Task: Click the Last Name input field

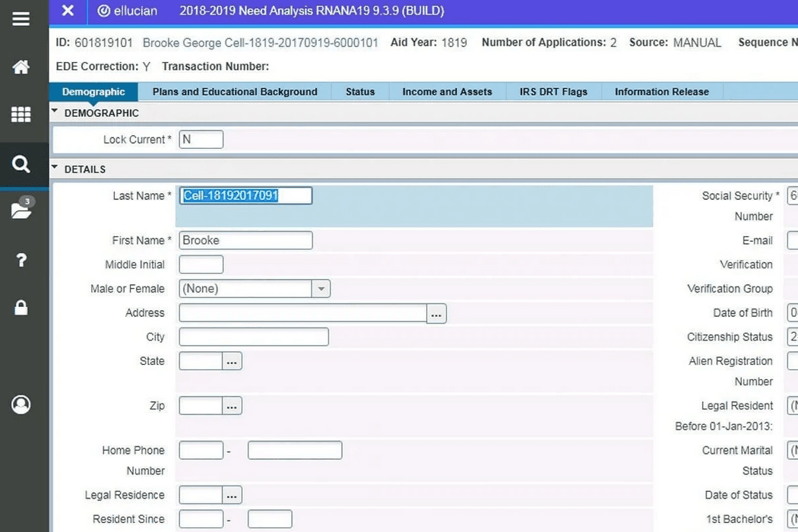Action: click(245, 195)
